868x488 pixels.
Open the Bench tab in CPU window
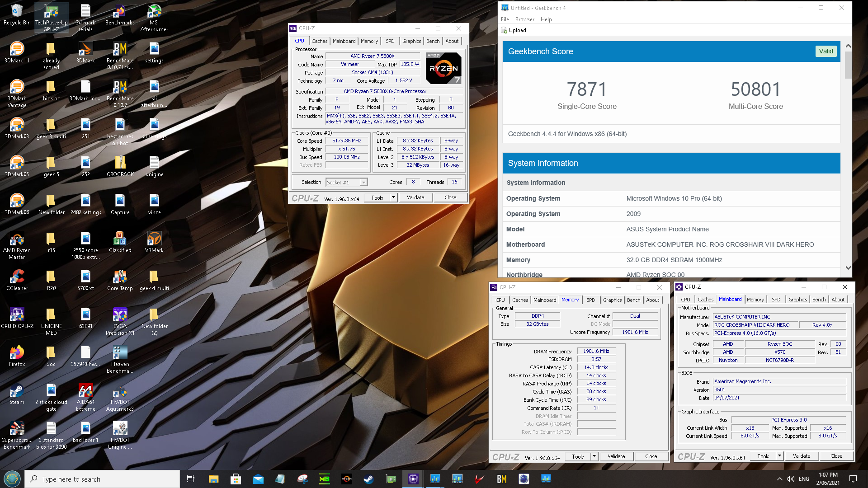[x=433, y=41]
